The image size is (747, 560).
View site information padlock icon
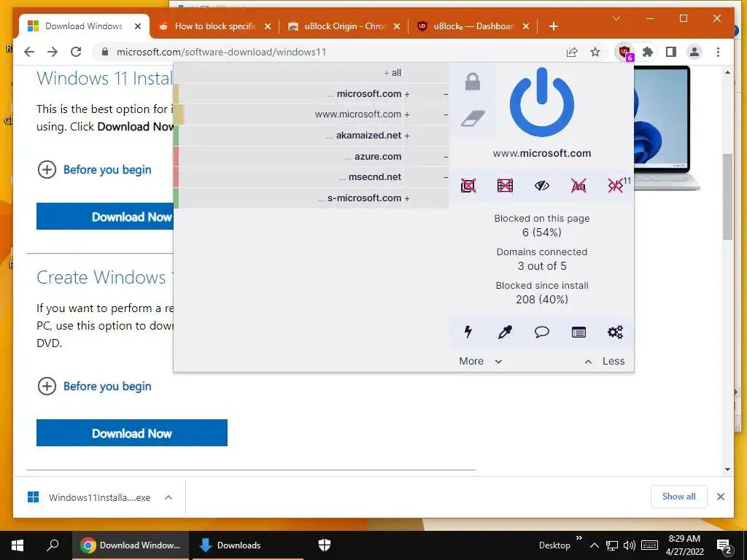[x=105, y=52]
